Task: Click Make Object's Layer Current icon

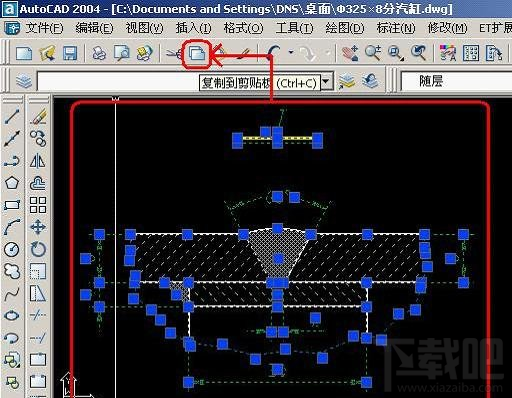Action: (347, 81)
